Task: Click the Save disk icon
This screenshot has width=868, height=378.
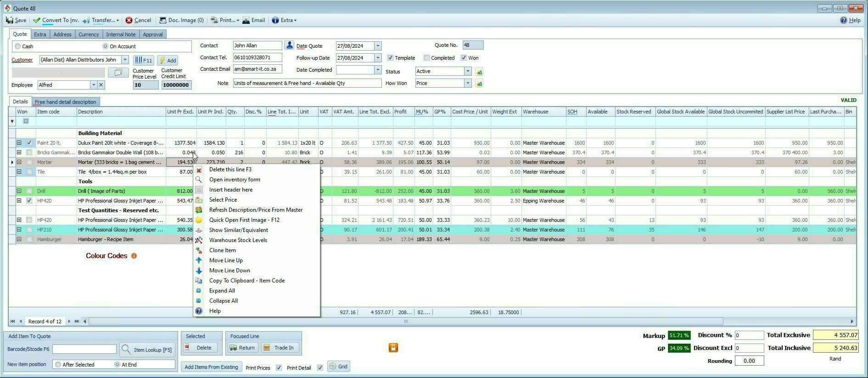Action: (10, 20)
